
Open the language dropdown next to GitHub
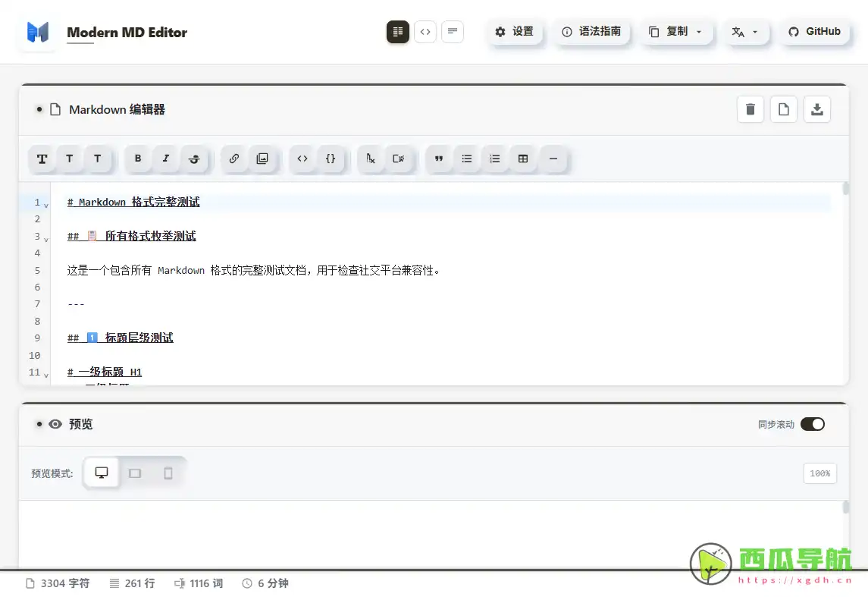coord(747,32)
